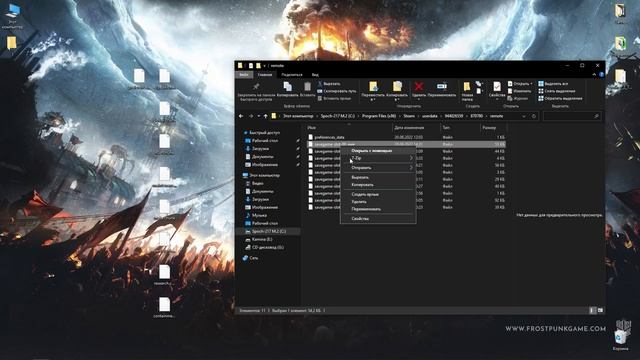Choose Open with (Открыть с помощью) in context menu
This screenshot has width=640, height=360.
coord(378,151)
